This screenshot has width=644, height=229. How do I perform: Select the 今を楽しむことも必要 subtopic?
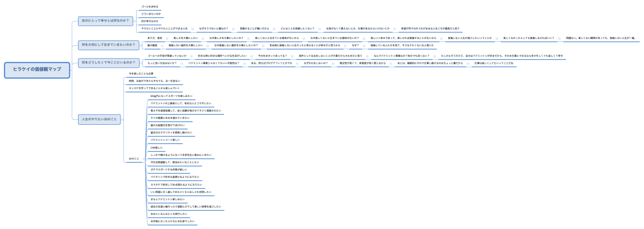[x=141, y=74]
